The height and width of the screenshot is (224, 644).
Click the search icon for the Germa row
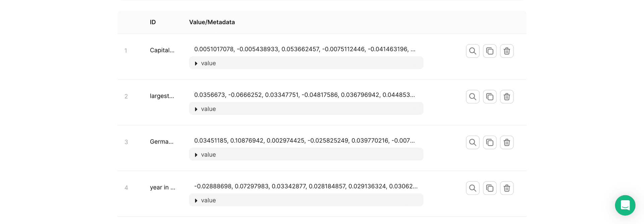[473, 142]
